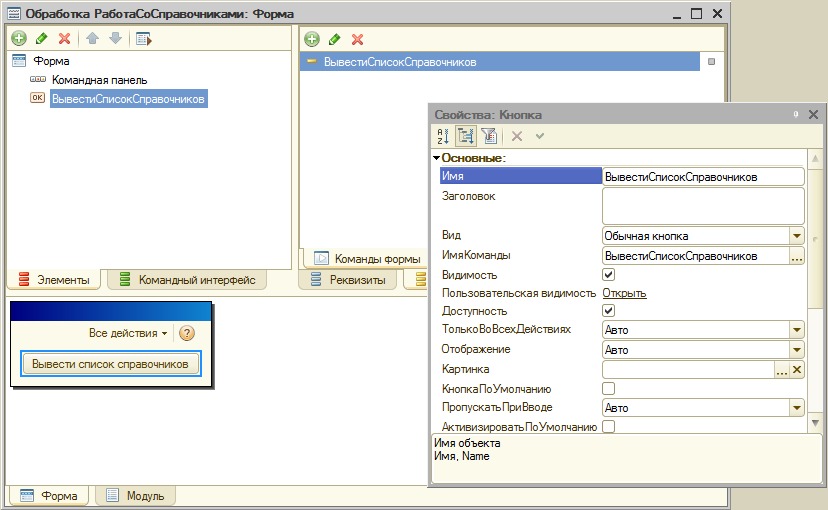
Task: Switch to the Модуль bottom tab
Action: coord(135,496)
